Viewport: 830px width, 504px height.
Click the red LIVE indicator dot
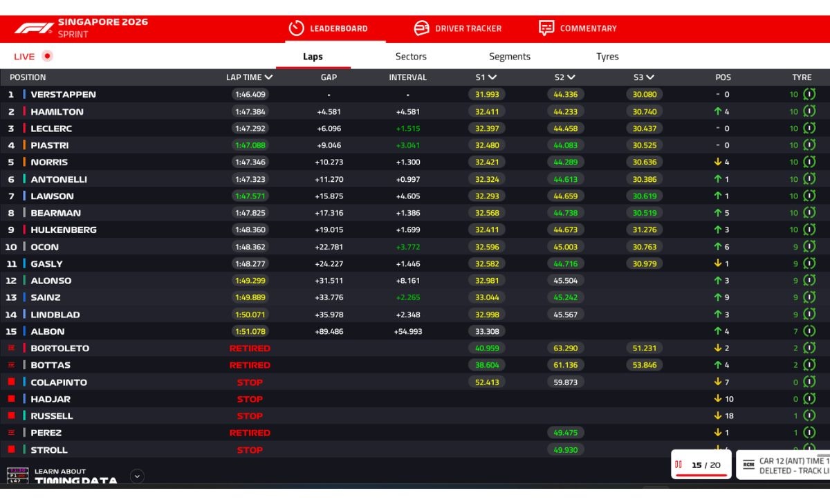click(47, 56)
